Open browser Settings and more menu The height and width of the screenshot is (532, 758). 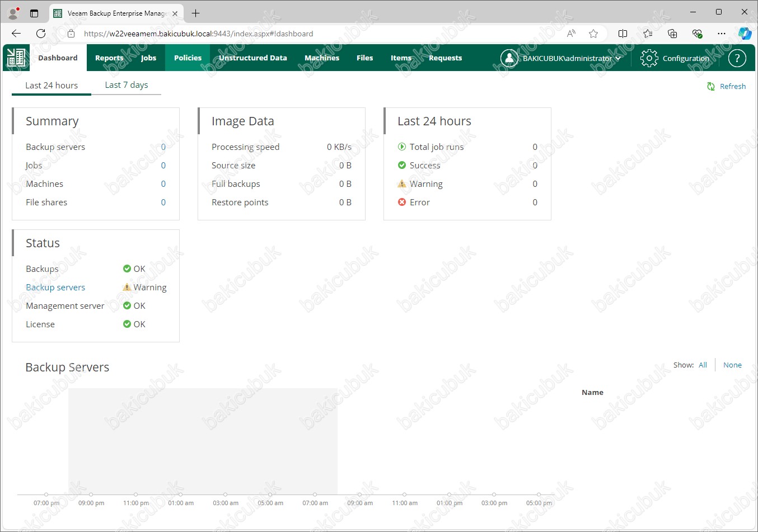[x=722, y=34]
